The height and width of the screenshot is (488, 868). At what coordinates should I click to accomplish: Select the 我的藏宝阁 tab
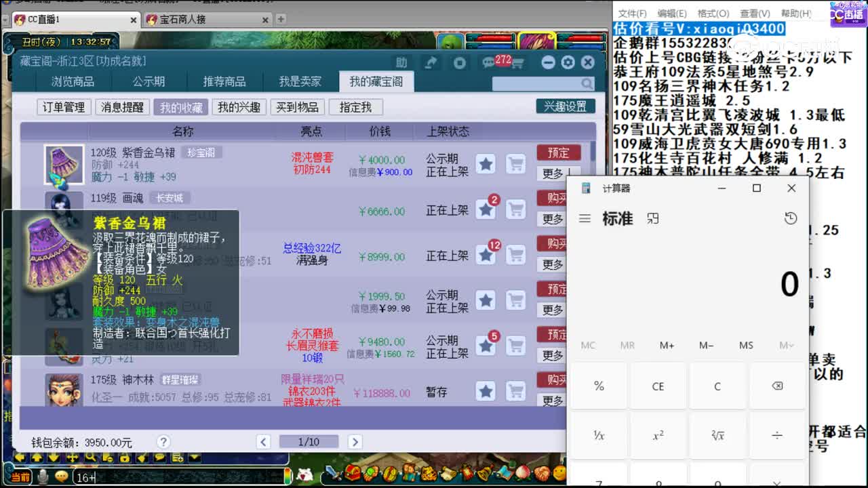(x=376, y=81)
